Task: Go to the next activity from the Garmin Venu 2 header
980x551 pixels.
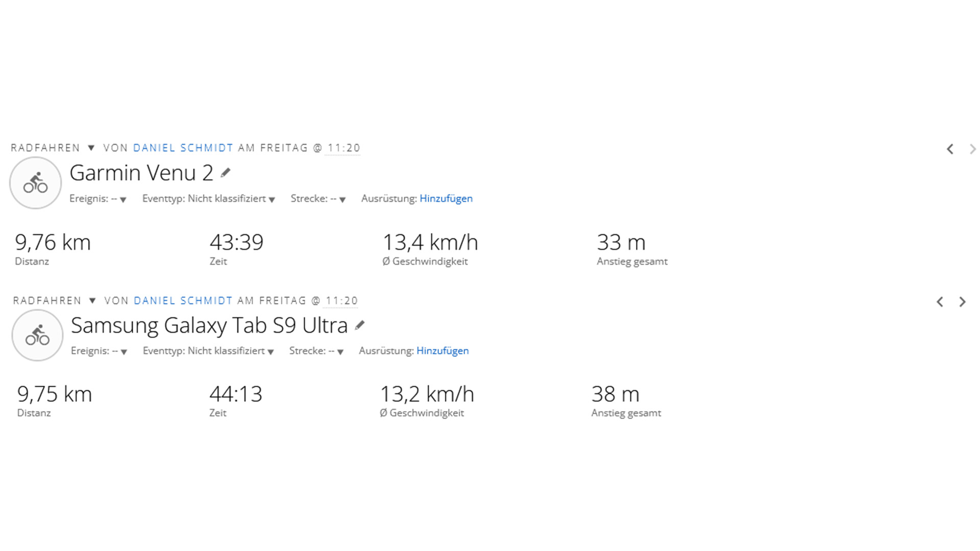Action: 972,149
